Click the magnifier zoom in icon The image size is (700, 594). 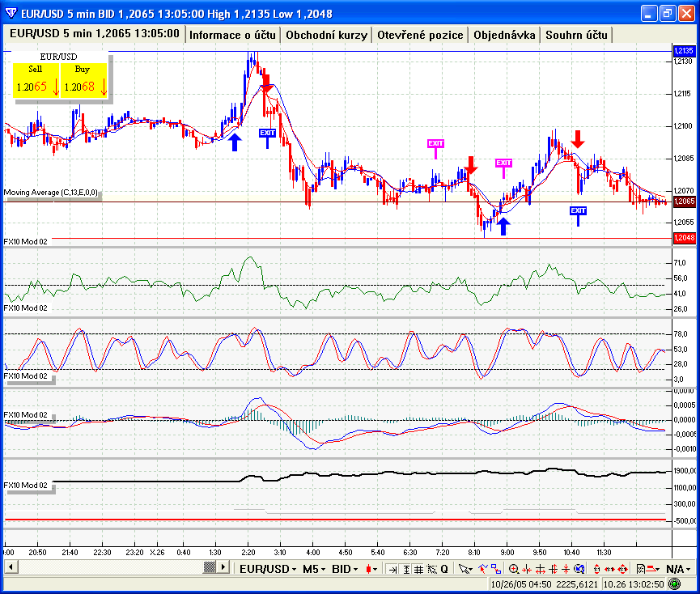(x=514, y=569)
